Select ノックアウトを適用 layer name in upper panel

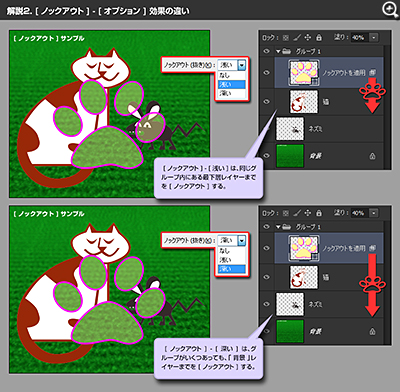[344, 72]
